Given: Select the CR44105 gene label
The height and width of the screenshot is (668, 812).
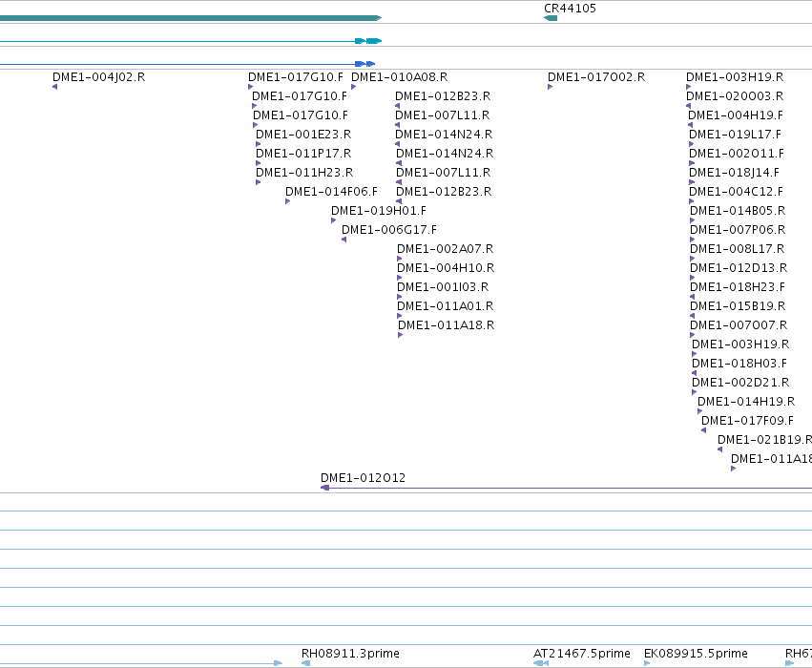Looking at the screenshot, I should (x=570, y=9).
